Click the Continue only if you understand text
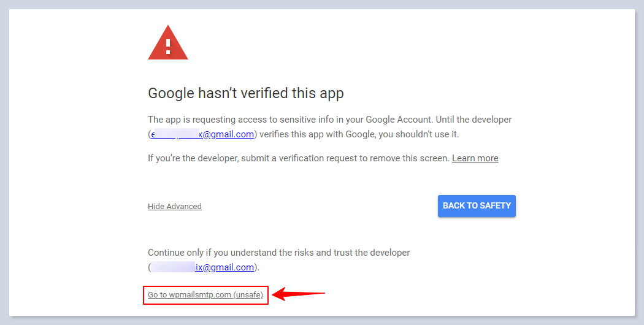Screen dimensions: 644x325 point(279,253)
